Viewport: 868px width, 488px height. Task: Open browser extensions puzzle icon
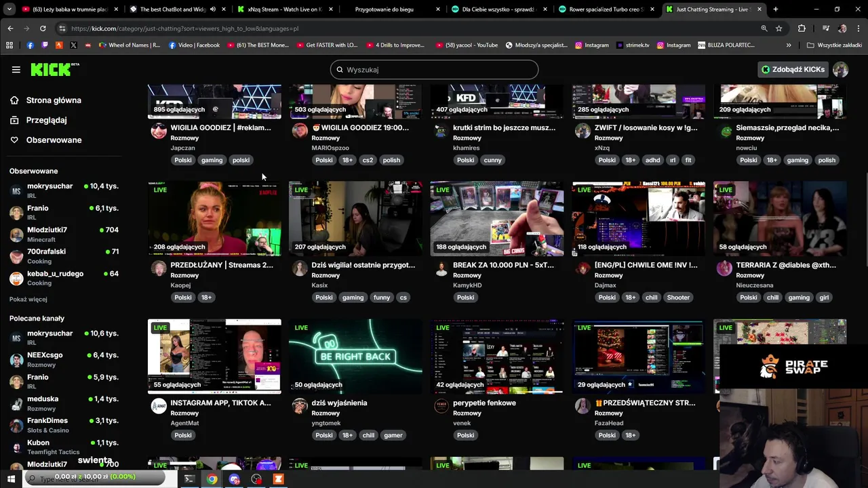tap(802, 28)
